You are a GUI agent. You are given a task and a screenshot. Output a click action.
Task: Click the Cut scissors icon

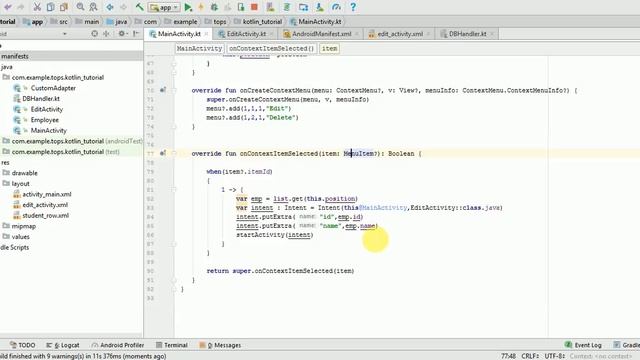click(37, 7)
